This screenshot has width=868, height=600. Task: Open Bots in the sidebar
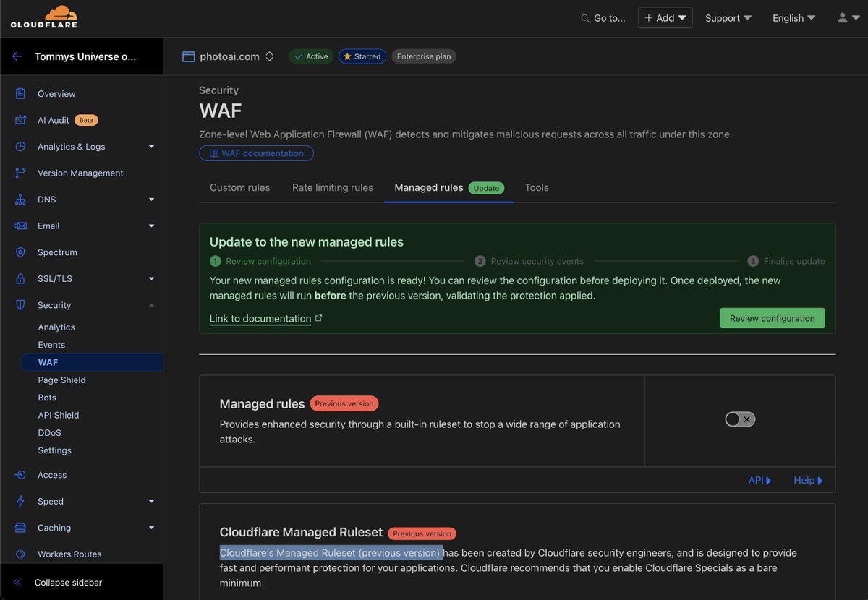tap(47, 398)
